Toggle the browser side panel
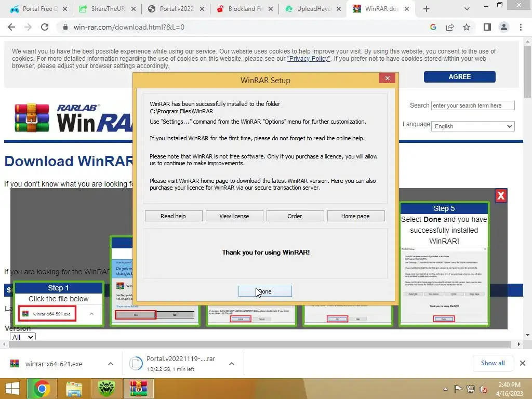 pyautogui.click(x=487, y=27)
